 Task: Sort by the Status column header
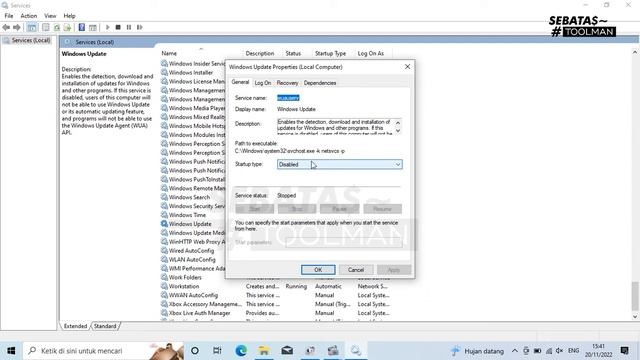293,53
